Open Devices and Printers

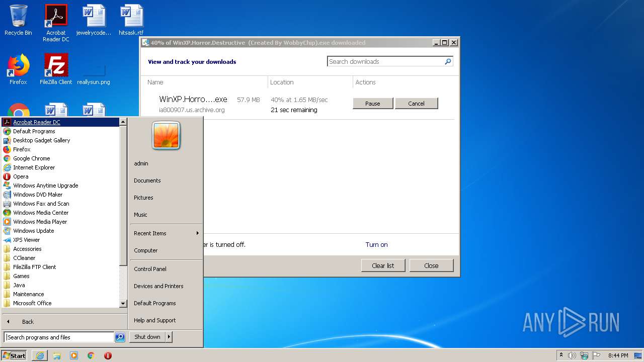[x=166, y=286]
